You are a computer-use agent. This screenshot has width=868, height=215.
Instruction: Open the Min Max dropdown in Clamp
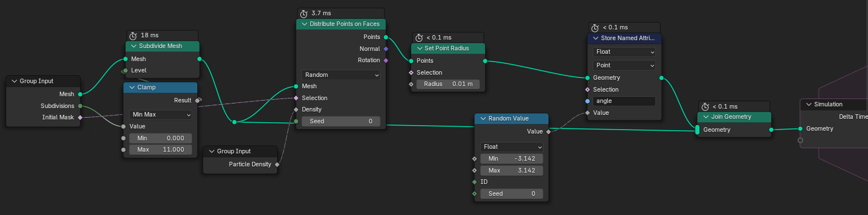click(161, 114)
